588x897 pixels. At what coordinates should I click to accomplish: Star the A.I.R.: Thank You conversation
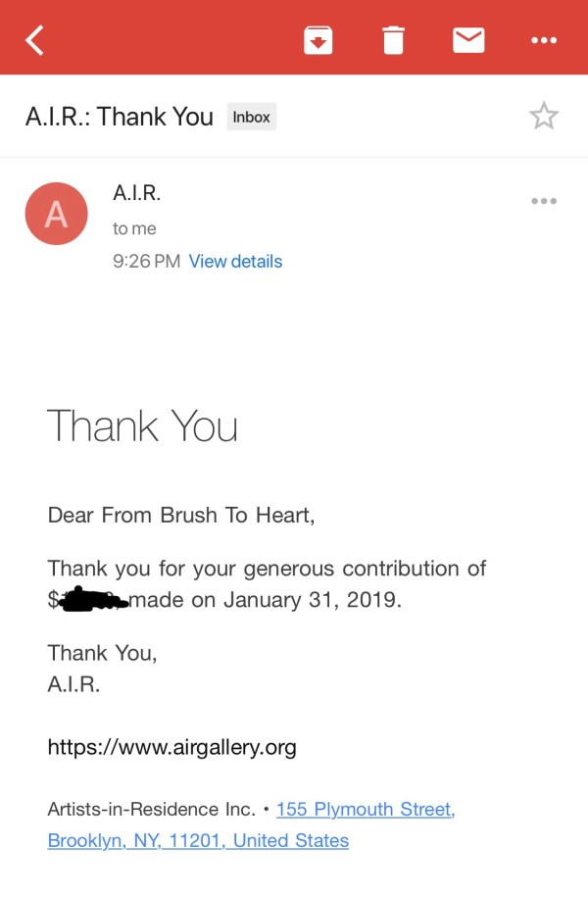(543, 117)
